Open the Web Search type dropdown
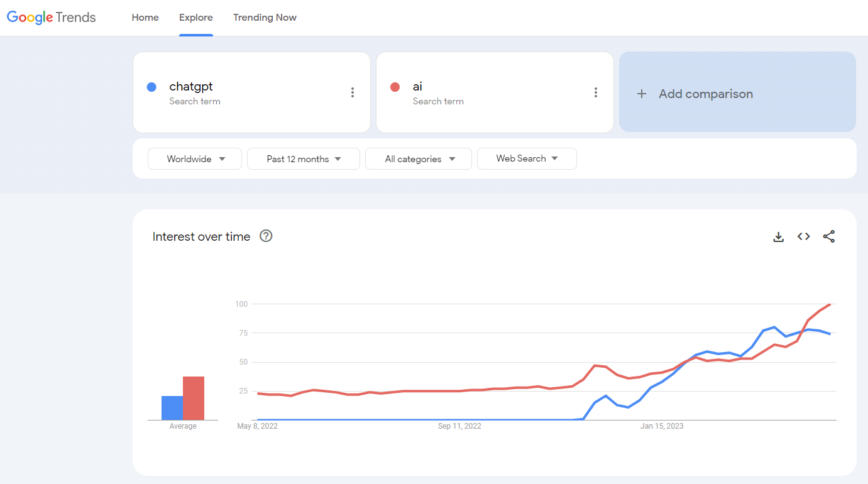Screen dimensions: 868x484 (x=527, y=159)
